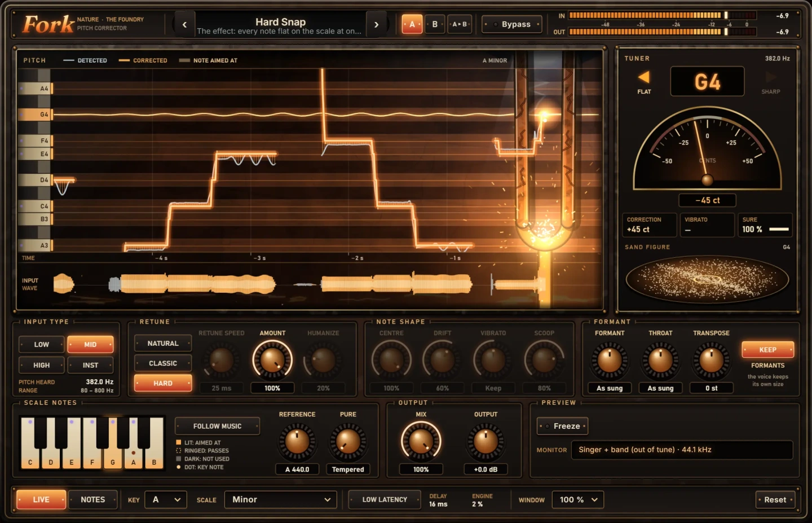Viewport: 812px width, 523px height.
Task: Choose Low input type
Action: pos(42,344)
